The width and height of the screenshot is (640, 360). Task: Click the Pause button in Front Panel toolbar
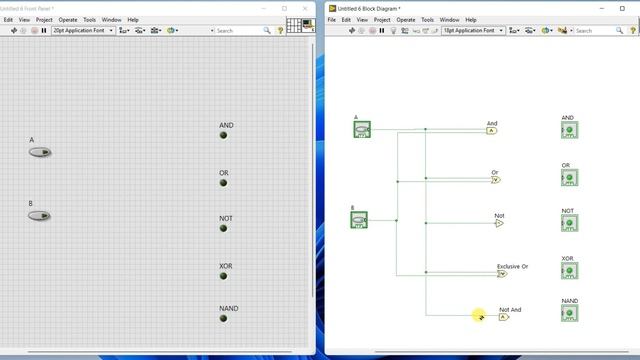(x=44, y=30)
